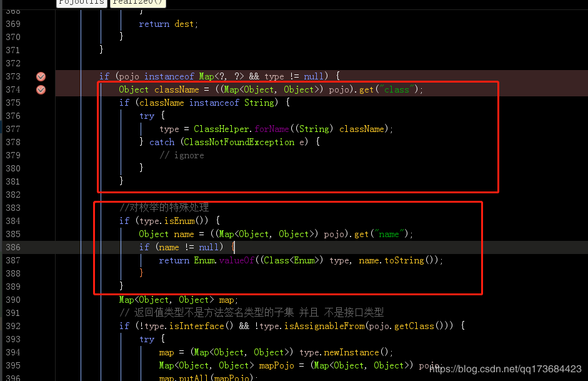Click line number 372 in gutter
Screen dimensions: 588x381
[x=13, y=63]
